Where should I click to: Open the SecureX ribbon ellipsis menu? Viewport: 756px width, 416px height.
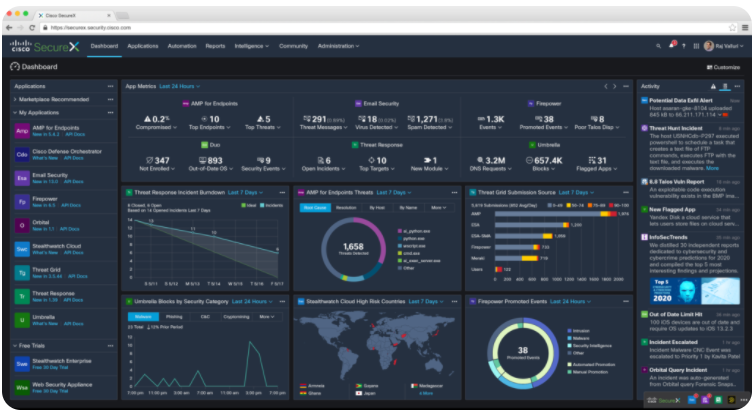[743, 400]
